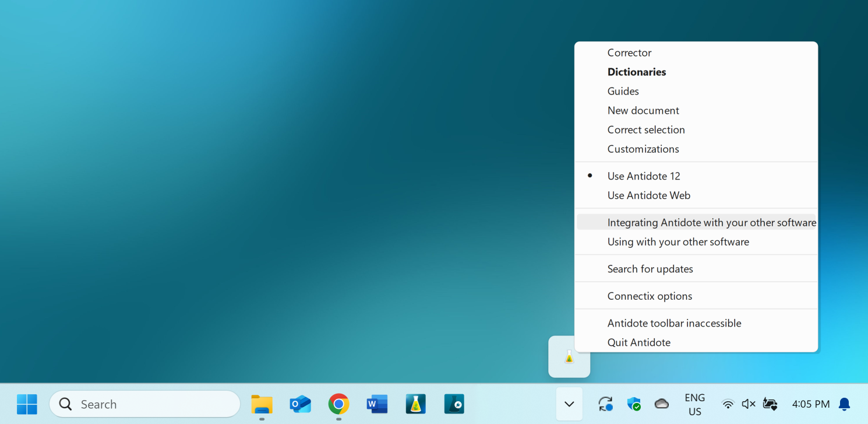Click Search for updates

point(650,269)
